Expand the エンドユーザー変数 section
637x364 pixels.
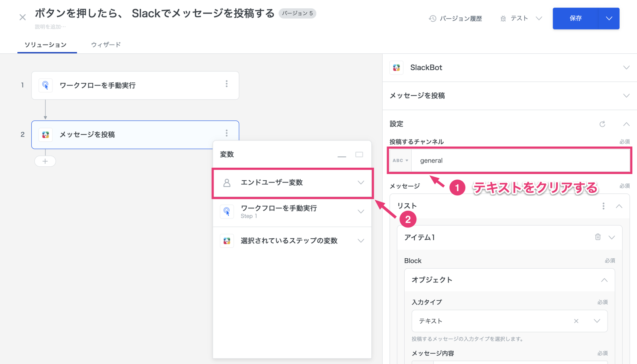pyautogui.click(x=361, y=183)
